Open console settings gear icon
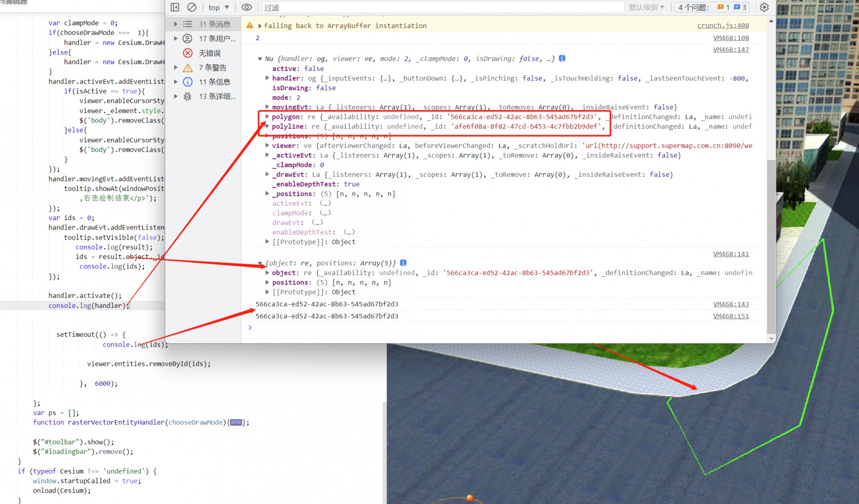Image resolution: width=859 pixels, height=504 pixels. pos(764,7)
